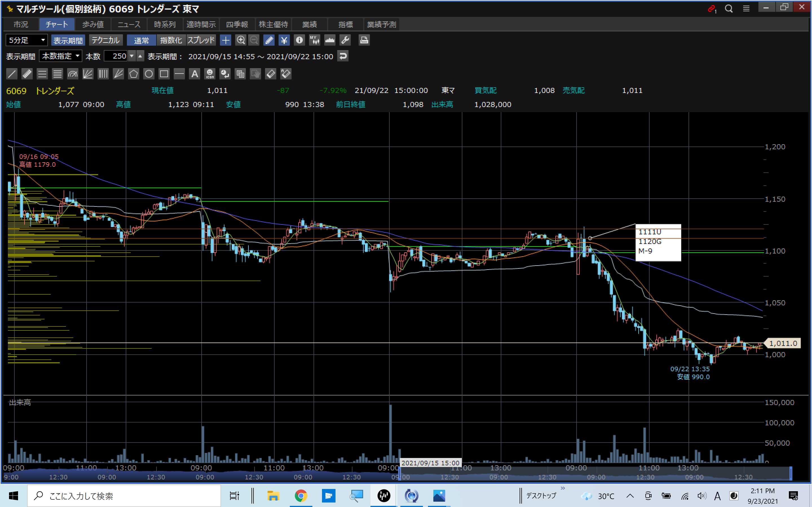Select the text annotation tool
Viewport: 812px width, 507px height.
point(195,74)
